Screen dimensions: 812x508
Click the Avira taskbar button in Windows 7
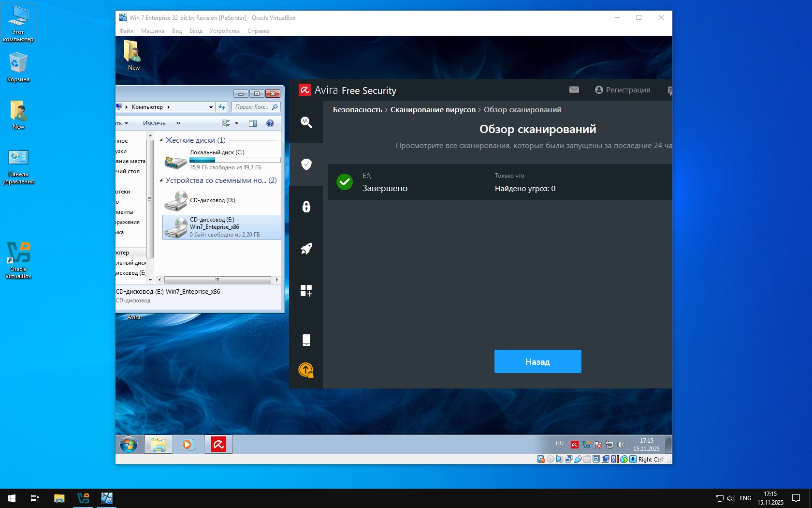[x=218, y=444]
